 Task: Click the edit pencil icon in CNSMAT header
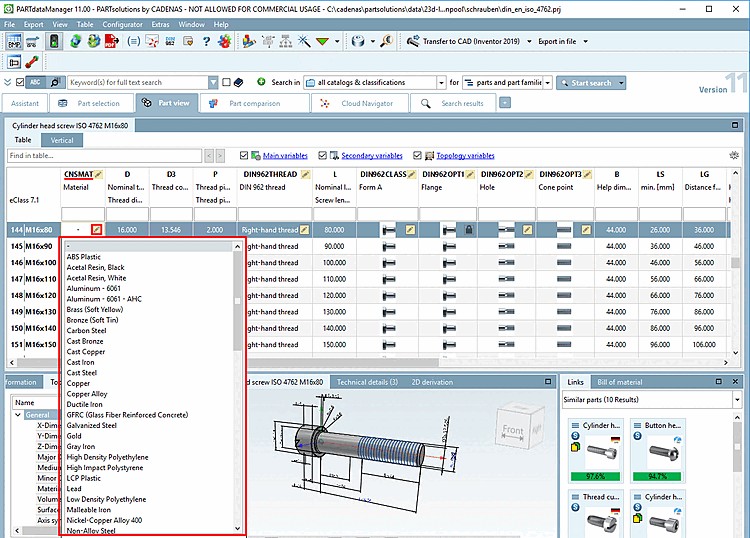click(99, 174)
